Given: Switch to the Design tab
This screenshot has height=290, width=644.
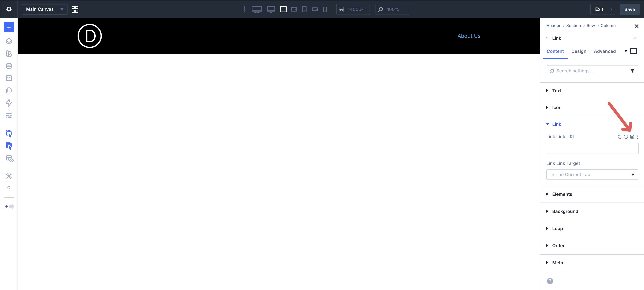Looking at the screenshot, I should [x=579, y=51].
